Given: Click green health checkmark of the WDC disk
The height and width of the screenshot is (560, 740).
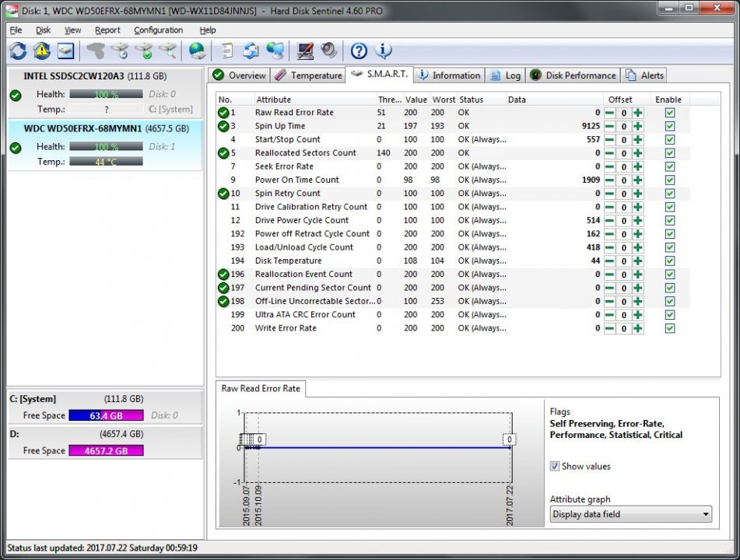Looking at the screenshot, I should [x=16, y=148].
